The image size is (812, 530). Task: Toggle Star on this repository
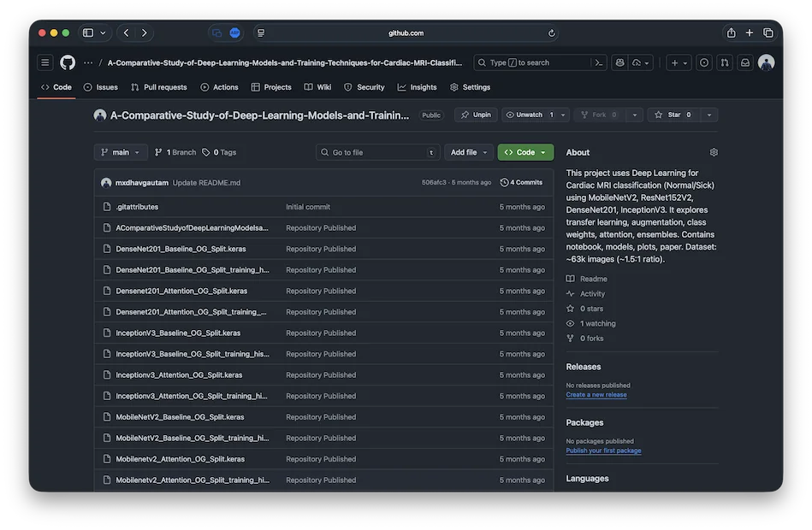tap(674, 115)
